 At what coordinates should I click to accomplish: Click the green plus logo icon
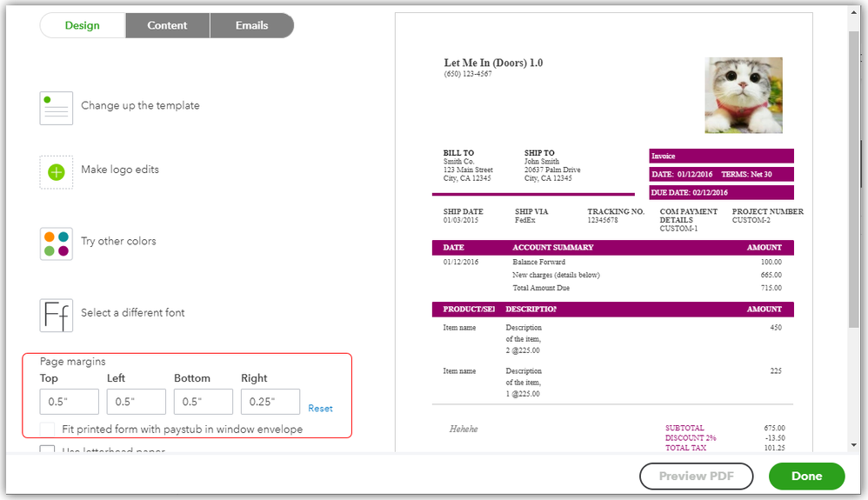56,172
